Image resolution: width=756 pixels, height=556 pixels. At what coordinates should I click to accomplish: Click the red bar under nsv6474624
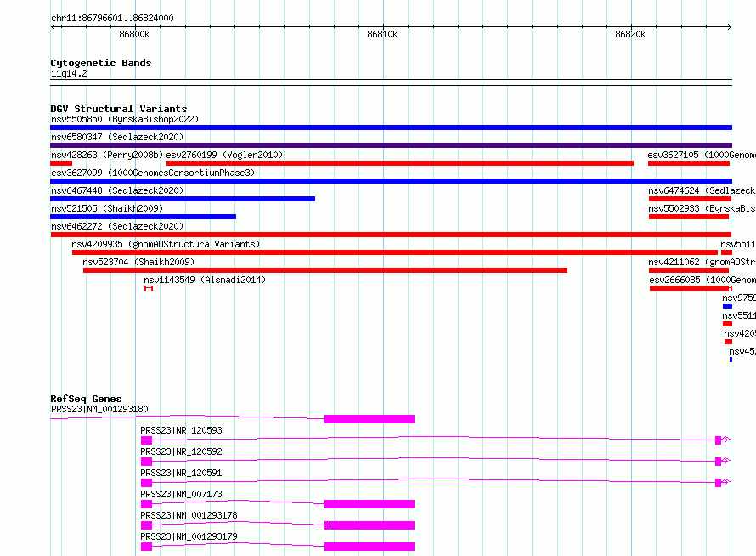[690, 199]
